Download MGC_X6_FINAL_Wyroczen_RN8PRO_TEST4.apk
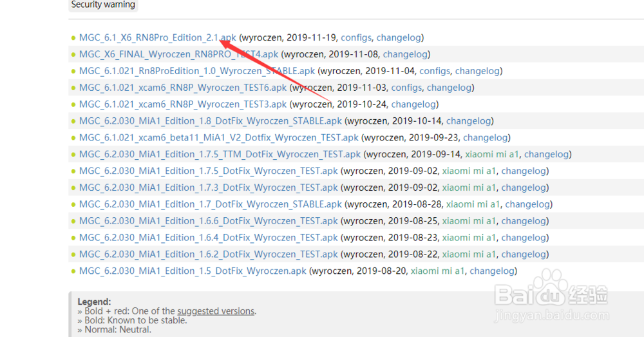Viewport: 644px width, 337px height. (x=179, y=55)
